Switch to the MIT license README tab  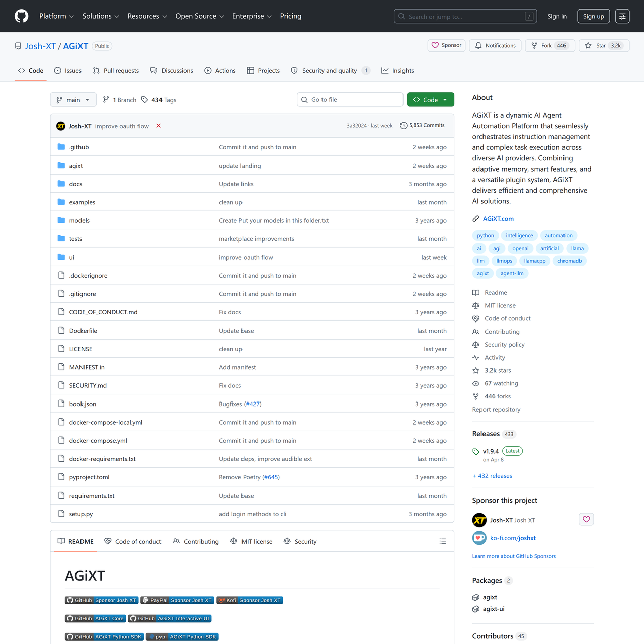[251, 542]
